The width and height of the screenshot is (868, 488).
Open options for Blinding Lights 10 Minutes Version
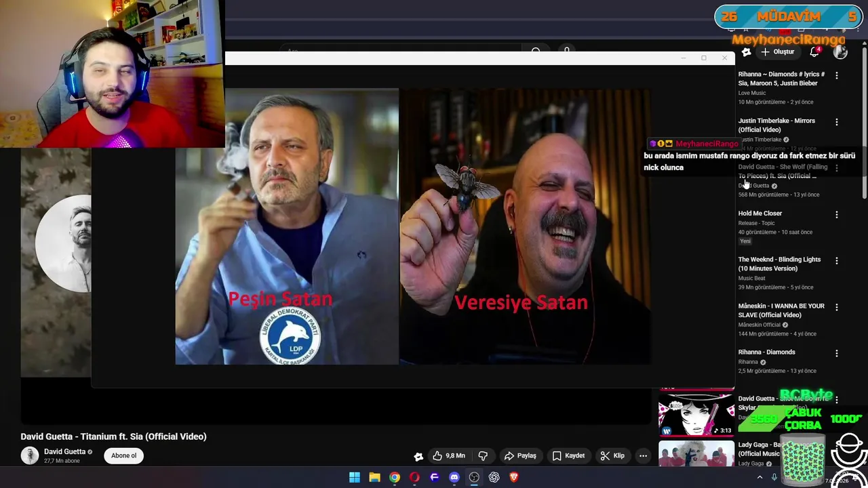coord(837,260)
